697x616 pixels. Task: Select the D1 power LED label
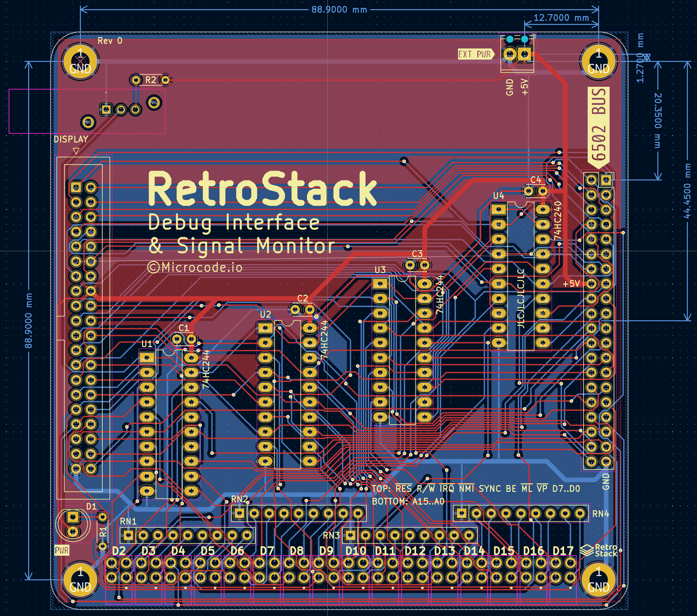[x=91, y=507]
